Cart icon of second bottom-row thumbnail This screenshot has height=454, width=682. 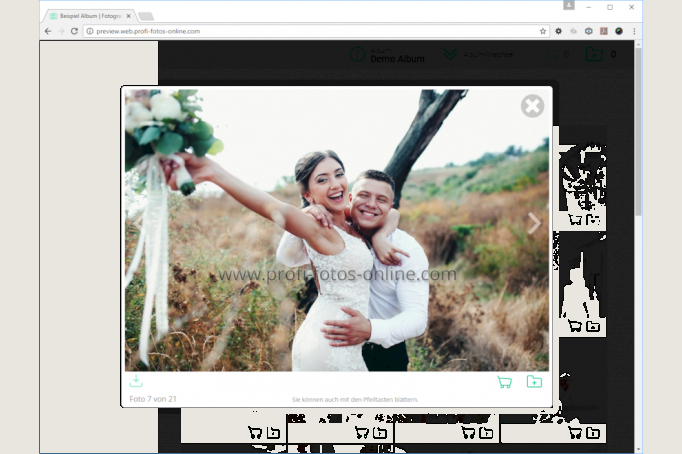[x=362, y=433]
